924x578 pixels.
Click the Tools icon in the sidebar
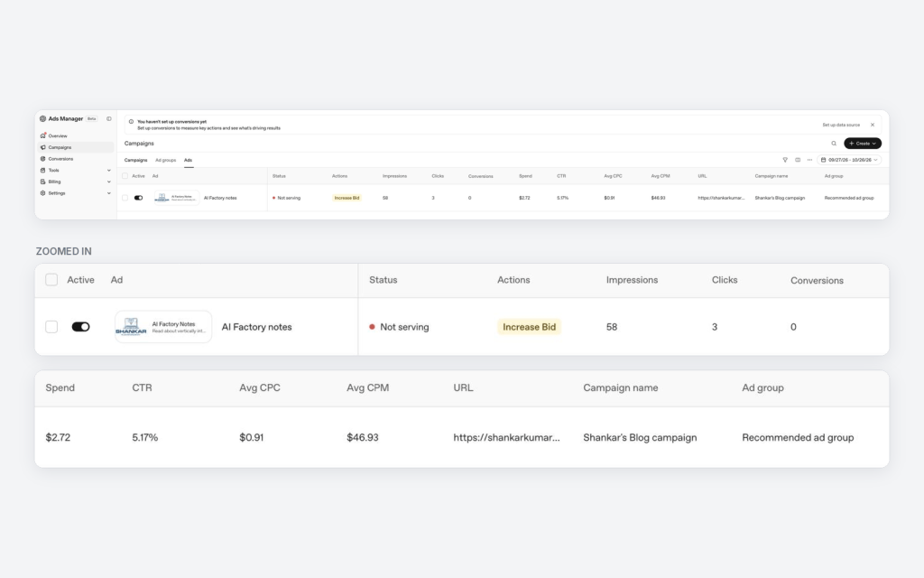click(42, 170)
